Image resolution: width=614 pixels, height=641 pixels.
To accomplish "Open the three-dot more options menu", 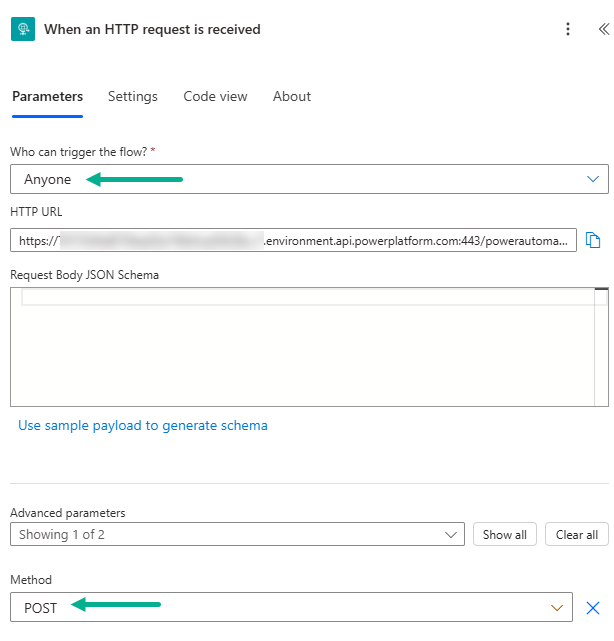I will click(568, 29).
